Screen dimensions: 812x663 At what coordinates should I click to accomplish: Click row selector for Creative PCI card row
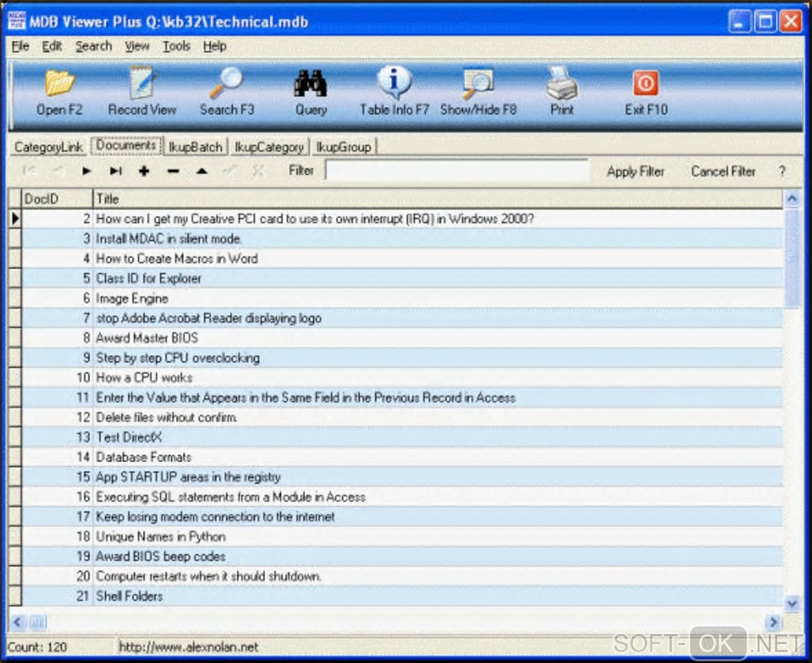click(15, 218)
